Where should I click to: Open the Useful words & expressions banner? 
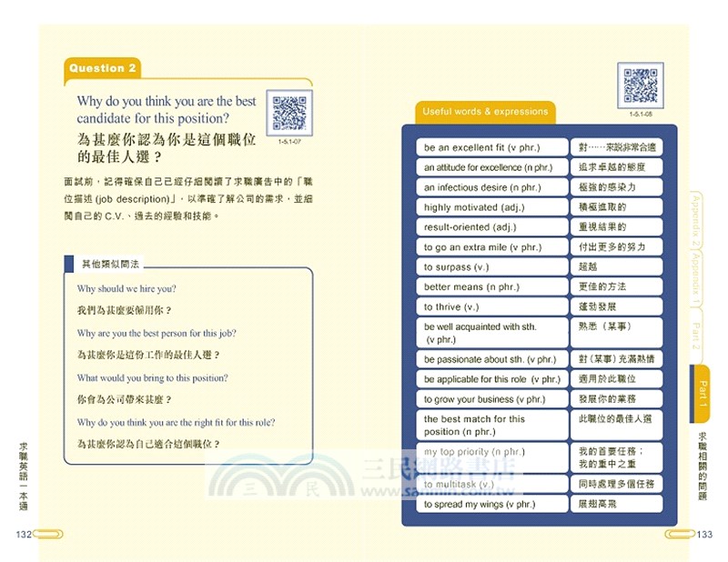pos(486,111)
